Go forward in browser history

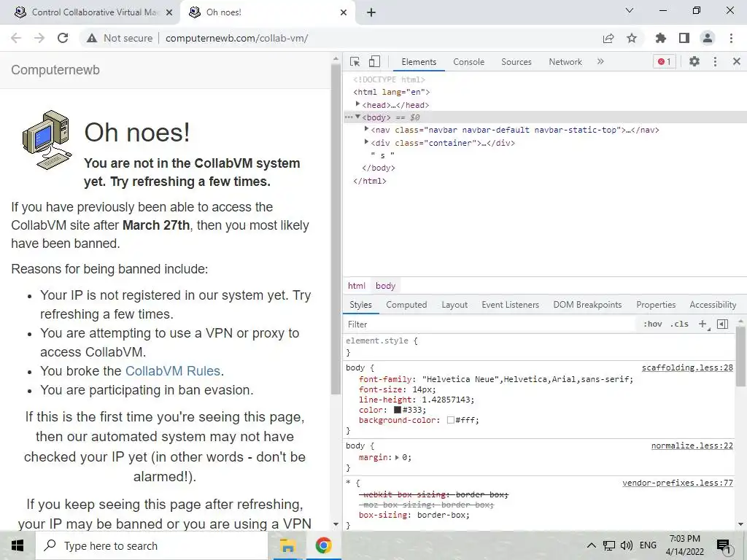click(x=39, y=38)
